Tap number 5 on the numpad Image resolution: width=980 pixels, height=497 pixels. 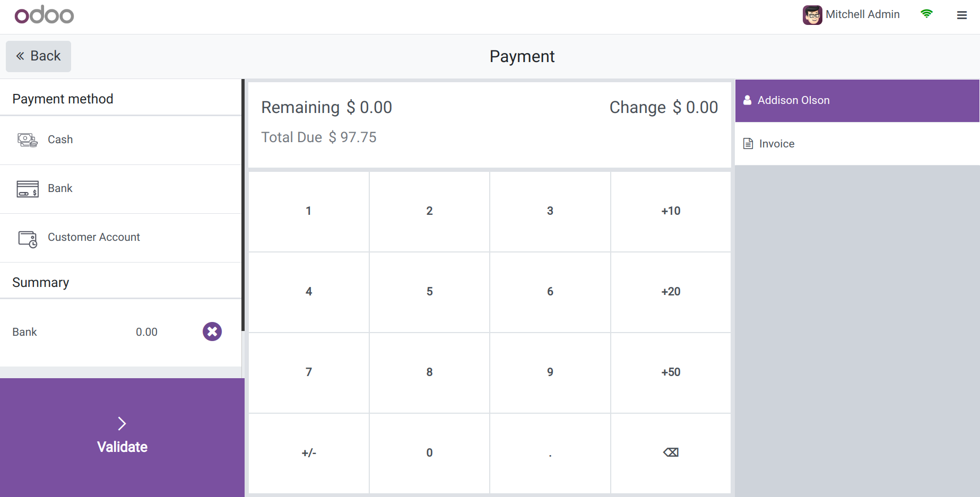[x=429, y=292]
